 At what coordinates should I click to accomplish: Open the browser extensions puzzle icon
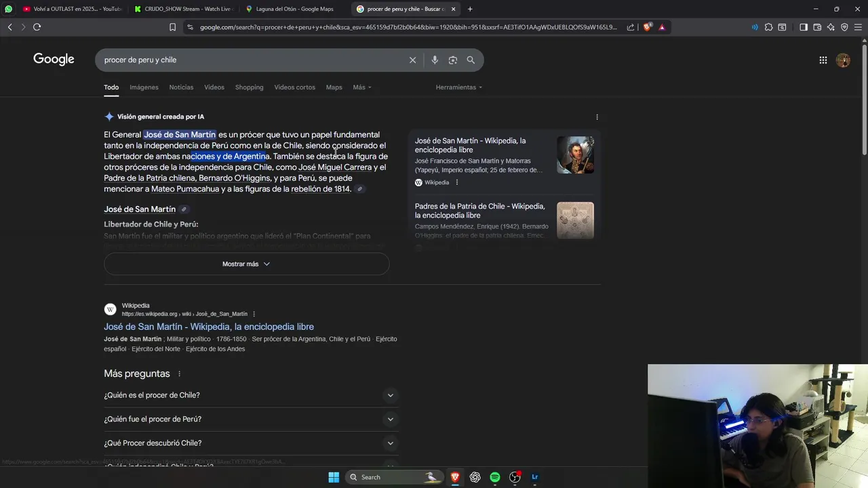(768, 27)
